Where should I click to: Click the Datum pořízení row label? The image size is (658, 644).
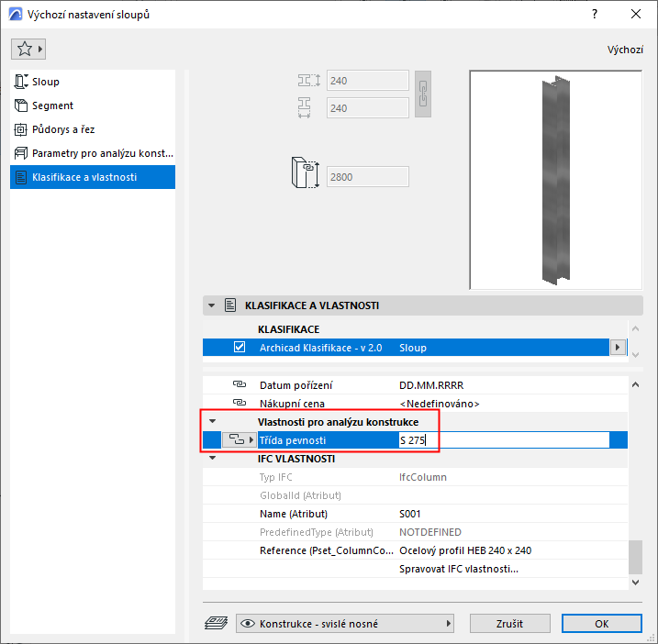click(x=296, y=385)
